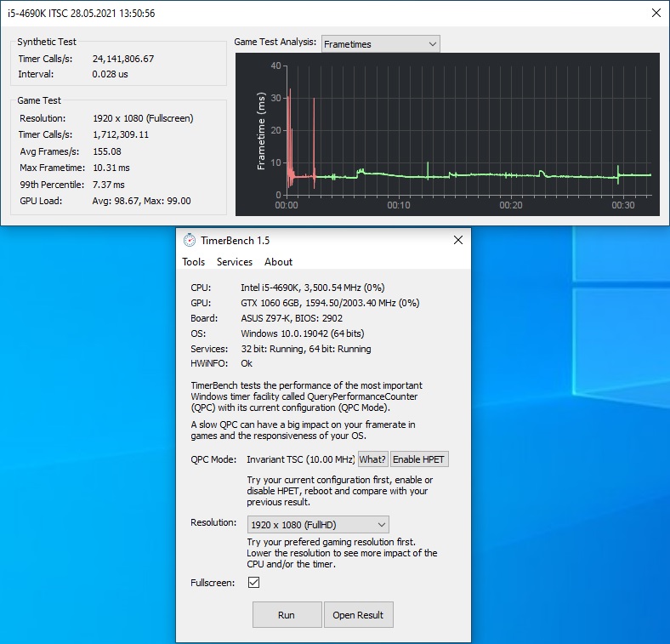
Task: Select the TimerBench 1.5 title bar
Action: click(x=323, y=241)
